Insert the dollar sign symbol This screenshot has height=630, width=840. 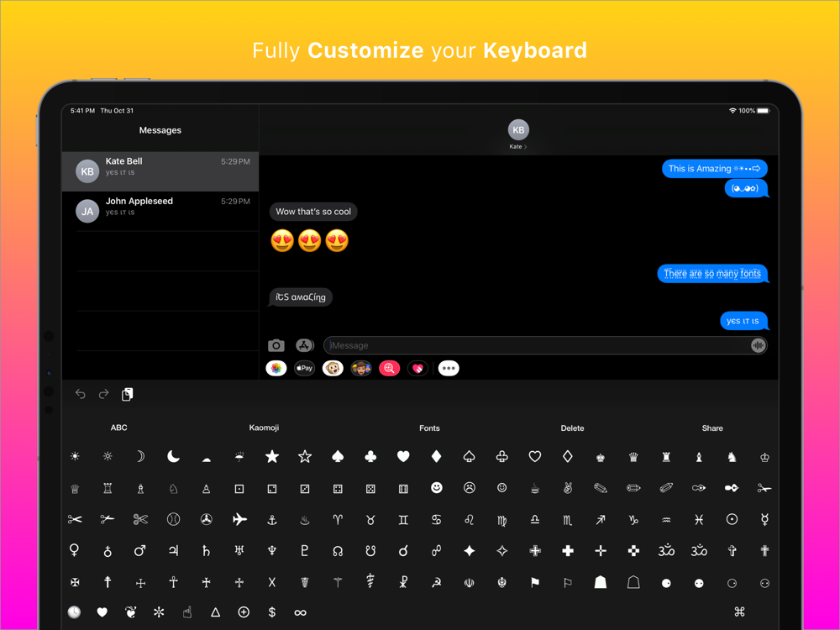tap(272, 612)
